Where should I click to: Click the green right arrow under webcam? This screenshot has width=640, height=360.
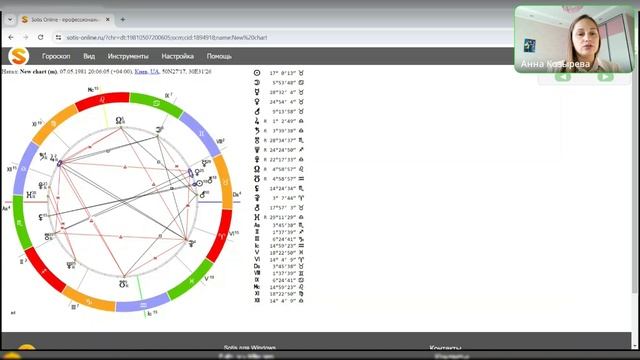click(605, 77)
